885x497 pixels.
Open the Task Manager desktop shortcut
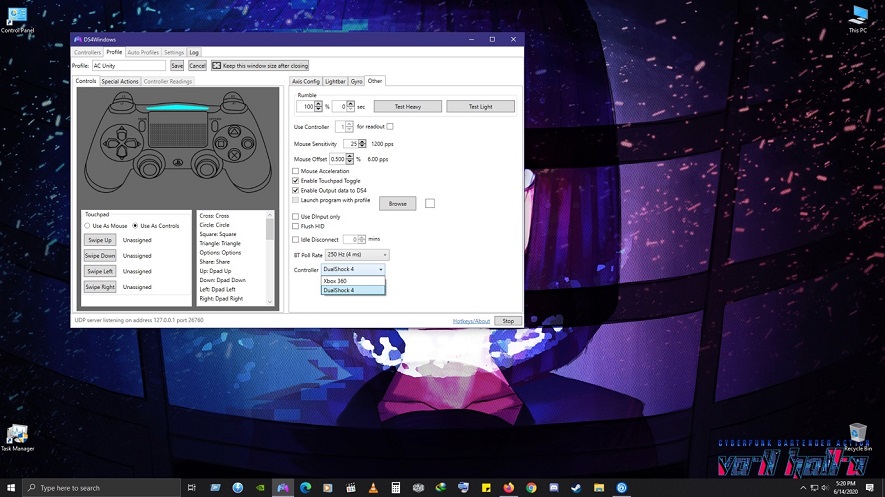pyautogui.click(x=17, y=436)
